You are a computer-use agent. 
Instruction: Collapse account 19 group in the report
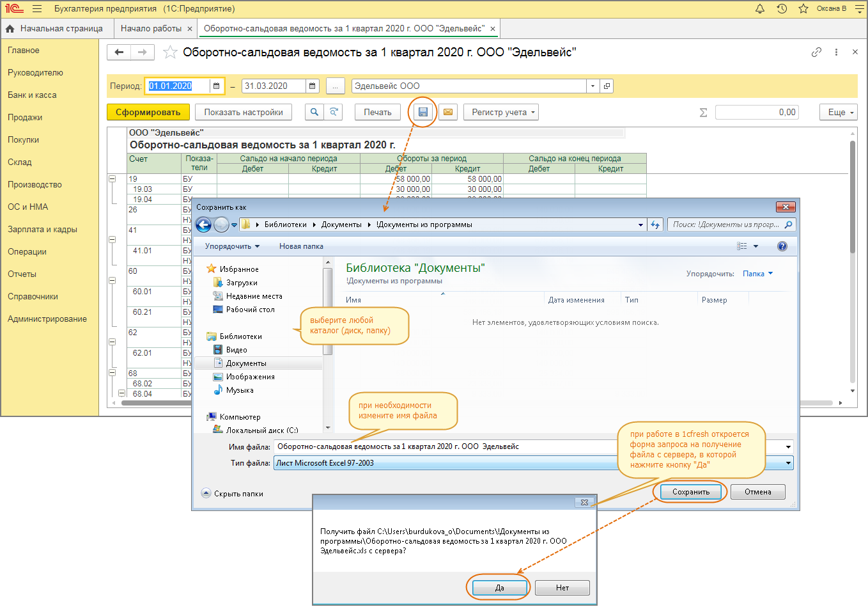coord(112,179)
